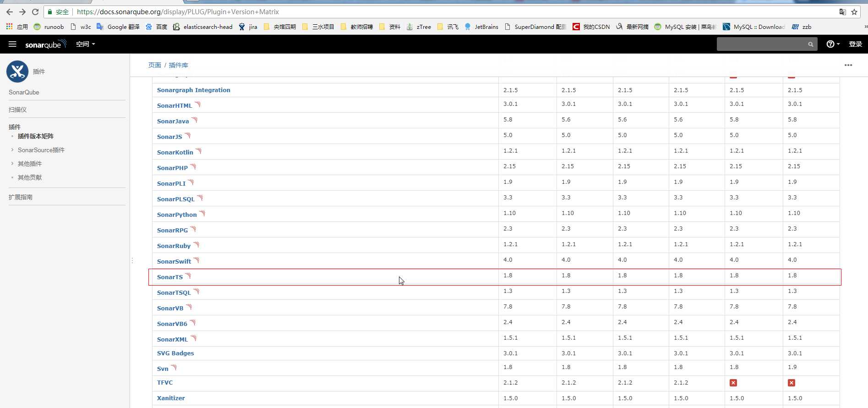Image resolution: width=868 pixels, height=408 pixels.
Task: Open the elasticsearch-head bookmark
Action: (202, 27)
